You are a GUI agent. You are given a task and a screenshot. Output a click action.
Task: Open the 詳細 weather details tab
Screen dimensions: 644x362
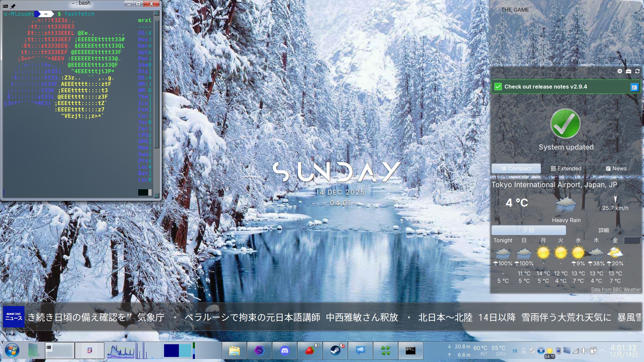pos(603,230)
